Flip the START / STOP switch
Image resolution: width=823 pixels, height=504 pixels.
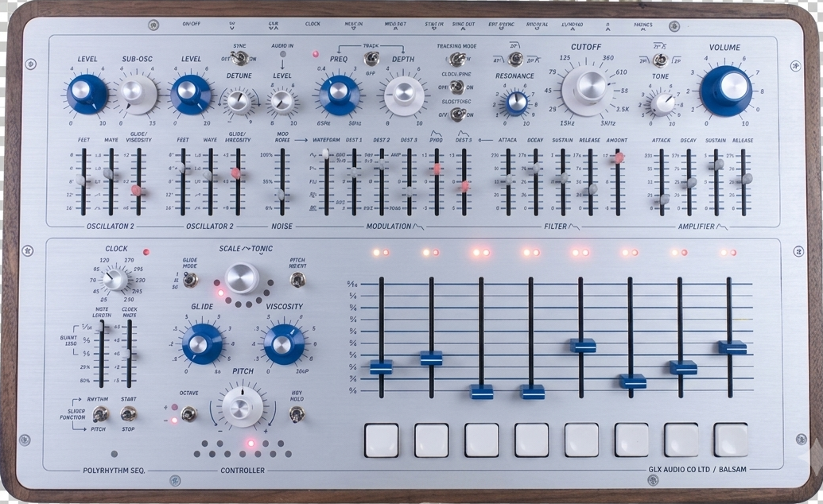128,415
